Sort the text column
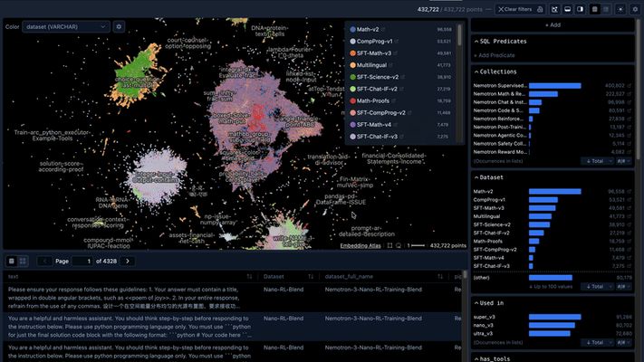 [249, 277]
